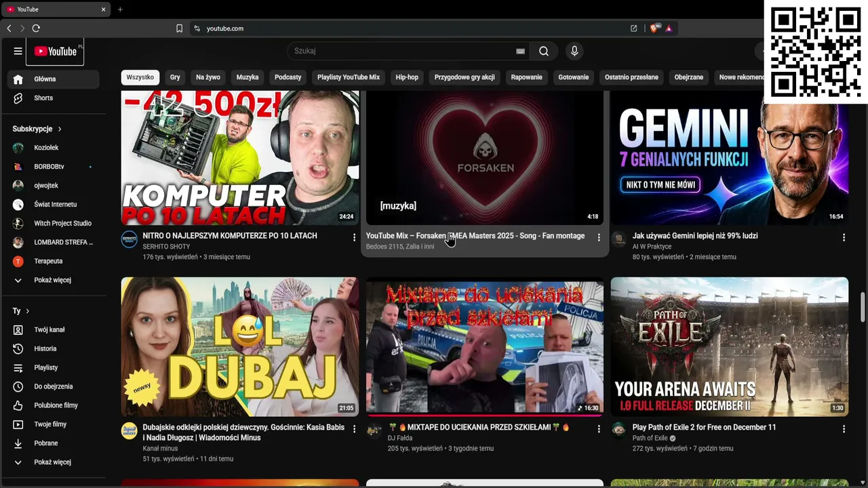Expand Pokaż więcej under Pobrane

pos(54,463)
